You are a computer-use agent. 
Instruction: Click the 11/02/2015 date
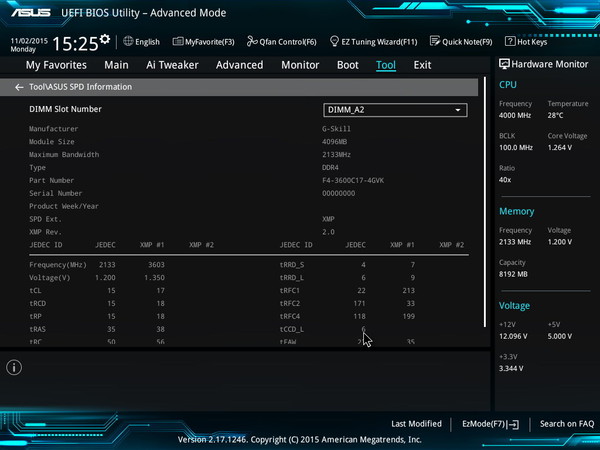click(29, 41)
